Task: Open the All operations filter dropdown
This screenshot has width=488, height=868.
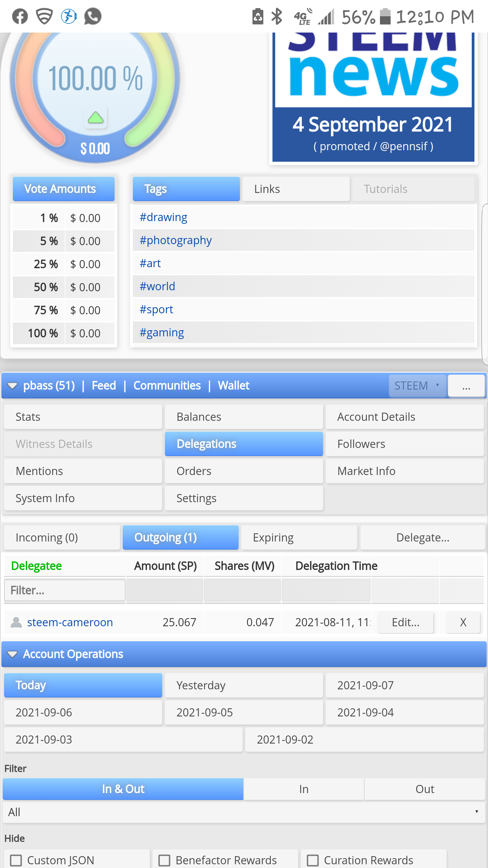Action: pos(244,812)
